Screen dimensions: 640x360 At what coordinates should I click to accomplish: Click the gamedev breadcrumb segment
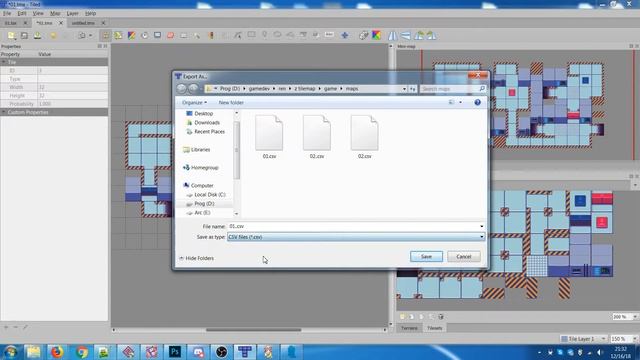click(x=259, y=89)
